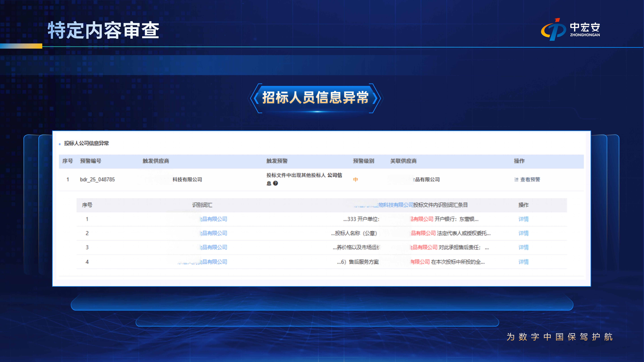This screenshot has height=362, width=644.
Task: Click the 触发供应商 column header
Action: [x=156, y=161]
